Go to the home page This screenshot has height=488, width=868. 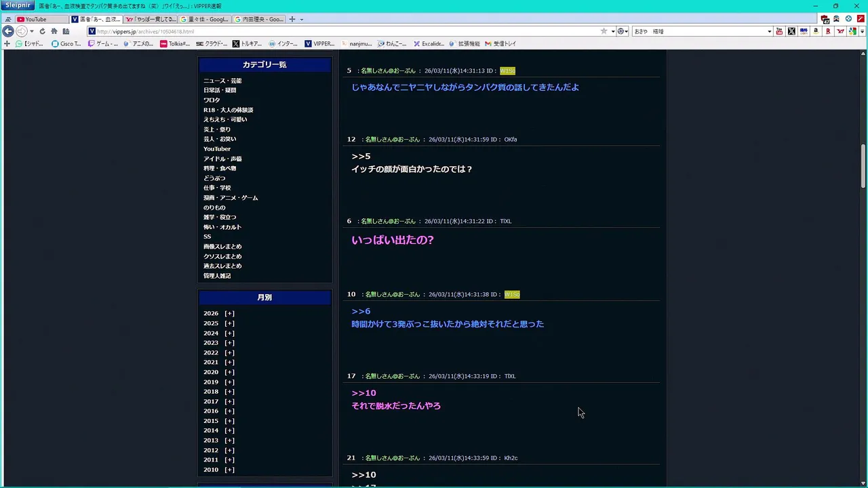coord(54,31)
